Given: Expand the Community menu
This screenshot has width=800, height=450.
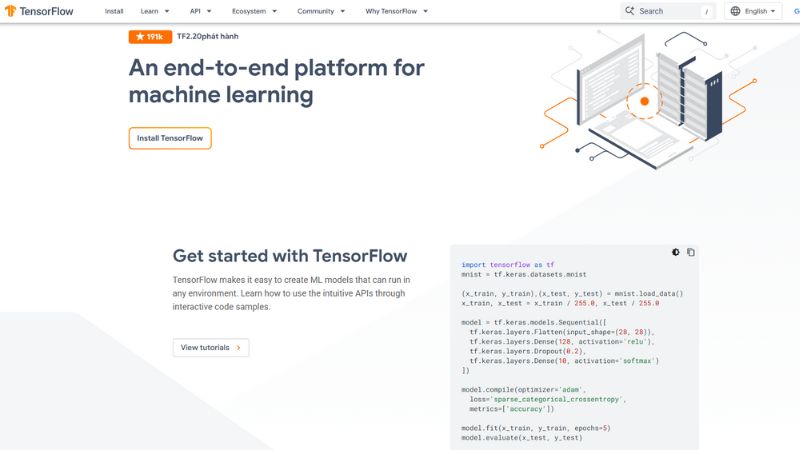Looking at the screenshot, I should click(x=321, y=11).
